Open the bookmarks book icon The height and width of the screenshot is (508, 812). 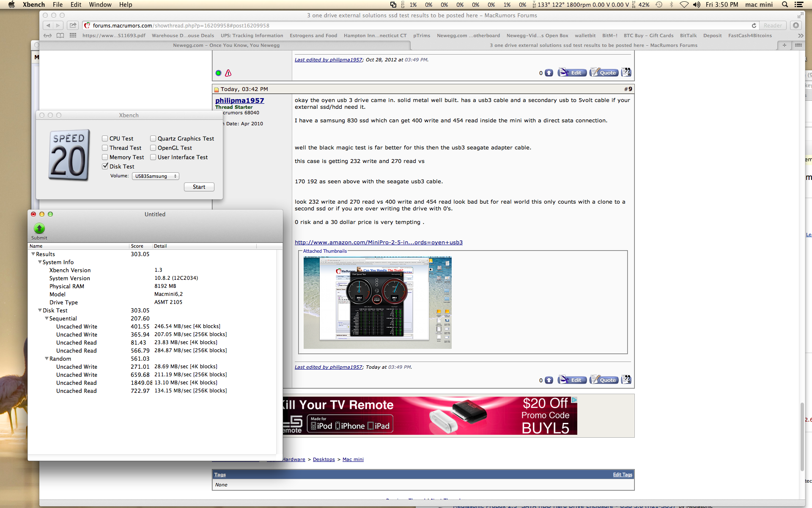click(x=60, y=36)
